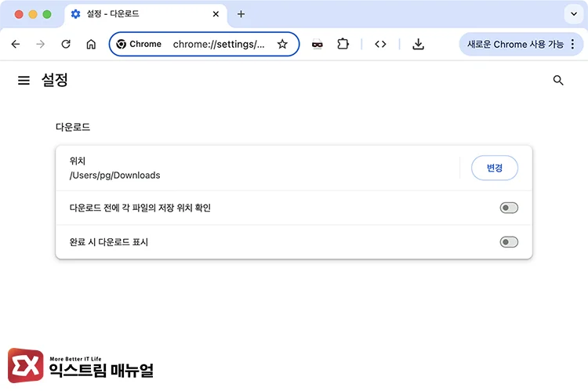Show downloads via the toolbar download icon
Image resolution: width=588 pixels, height=391 pixels.
coord(418,44)
